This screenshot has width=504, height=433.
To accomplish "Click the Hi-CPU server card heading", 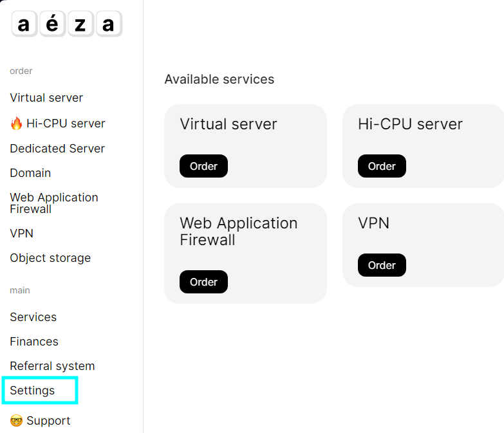I will coord(410,124).
